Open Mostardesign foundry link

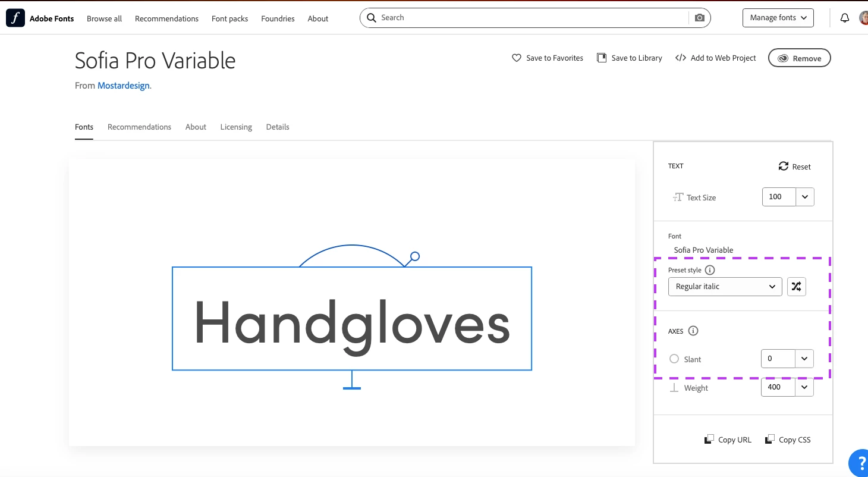point(124,86)
